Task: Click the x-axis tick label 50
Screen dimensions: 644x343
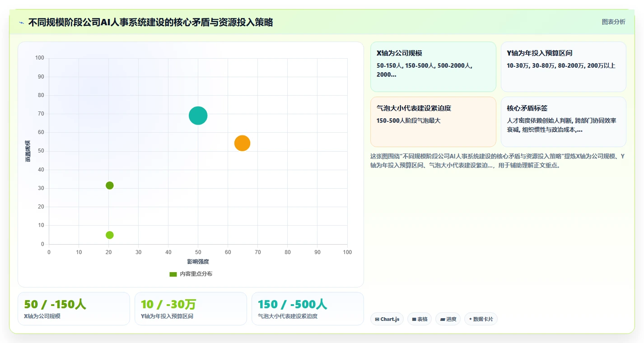Action: click(198, 252)
